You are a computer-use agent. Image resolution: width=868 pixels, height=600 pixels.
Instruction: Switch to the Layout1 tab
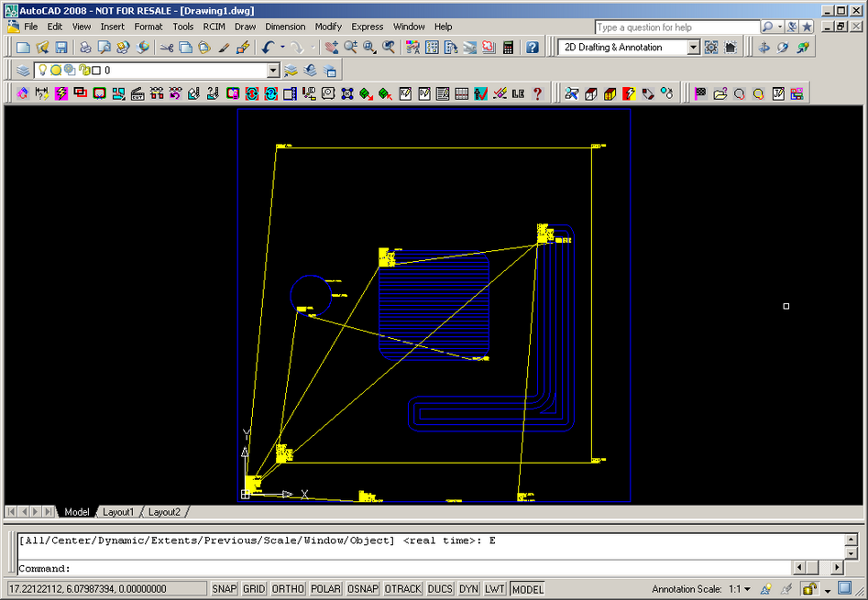(117, 512)
